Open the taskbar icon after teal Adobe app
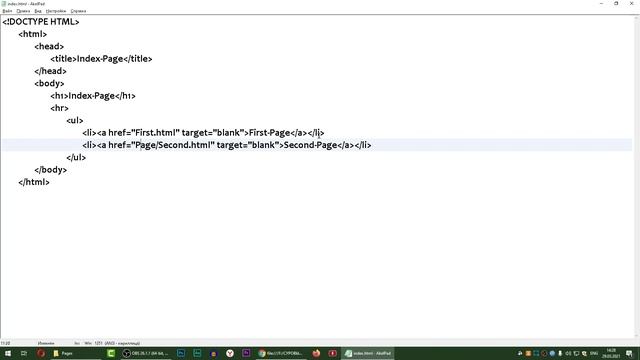640x360 pixels. (213, 353)
